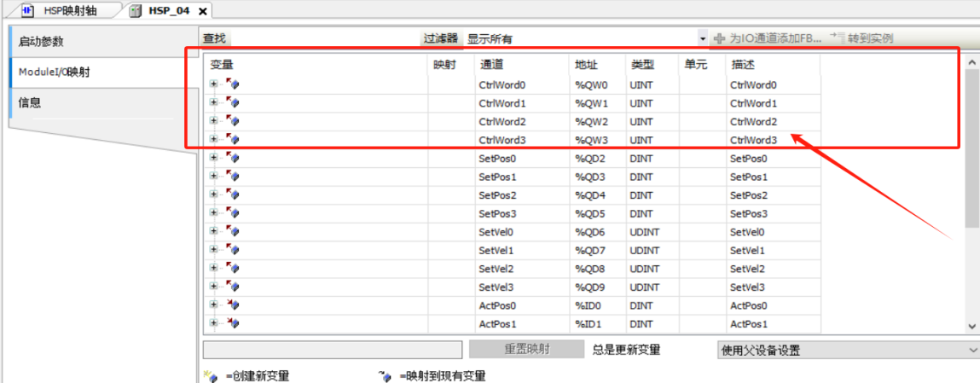Click the 重置映射 button
This screenshot has width=980, height=383.
[527, 349]
